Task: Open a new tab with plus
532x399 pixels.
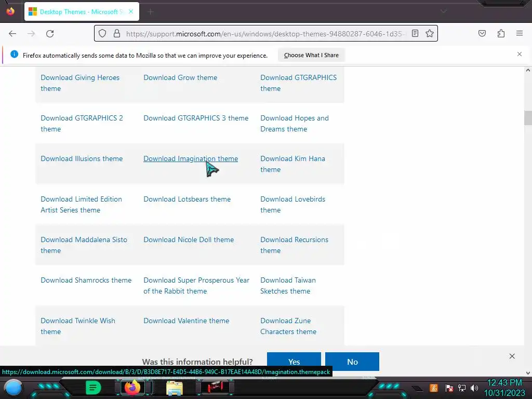Action: [x=151, y=12]
